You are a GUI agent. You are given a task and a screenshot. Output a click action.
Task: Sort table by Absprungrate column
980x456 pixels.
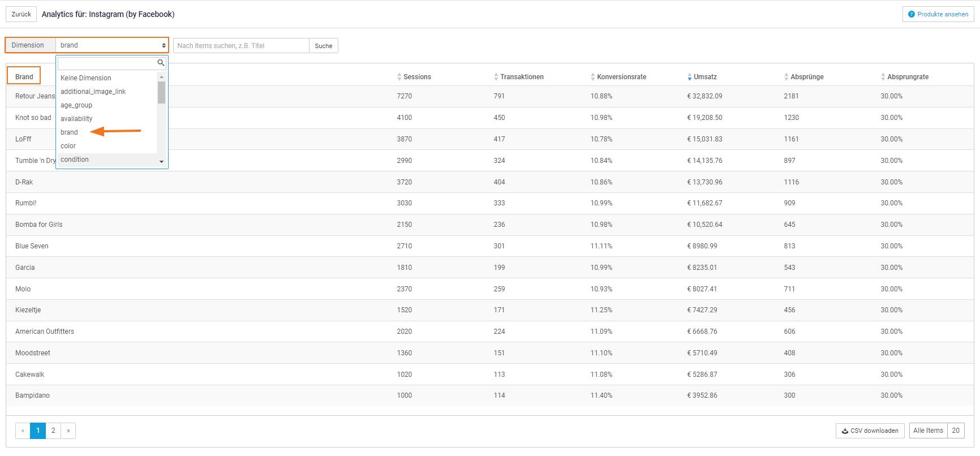pyautogui.click(x=904, y=77)
